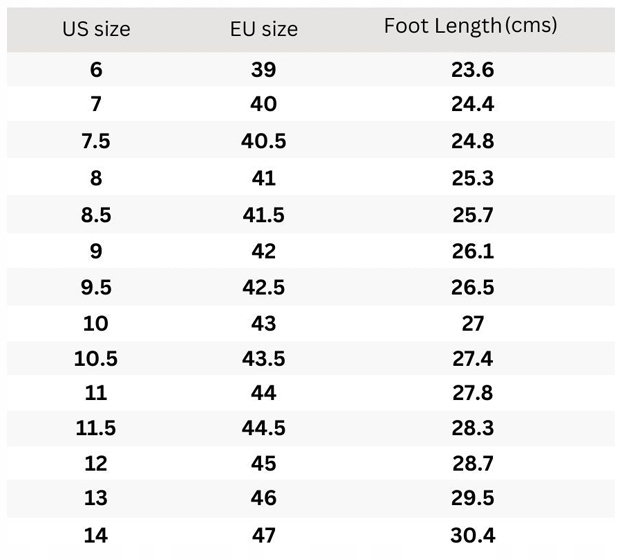Image resolution: width=620 pixels, height=560 pixels.
Task: Select US size 14 cell
Action: (x=96, y=535)
